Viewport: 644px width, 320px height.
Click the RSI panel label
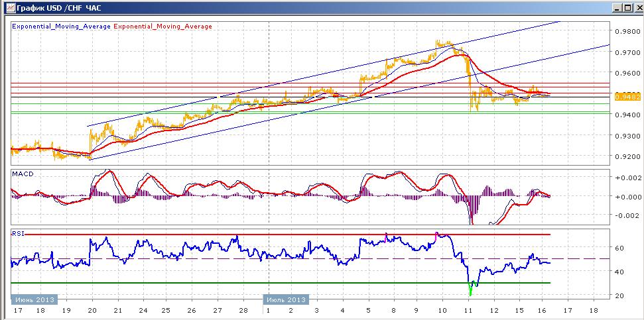18,234
